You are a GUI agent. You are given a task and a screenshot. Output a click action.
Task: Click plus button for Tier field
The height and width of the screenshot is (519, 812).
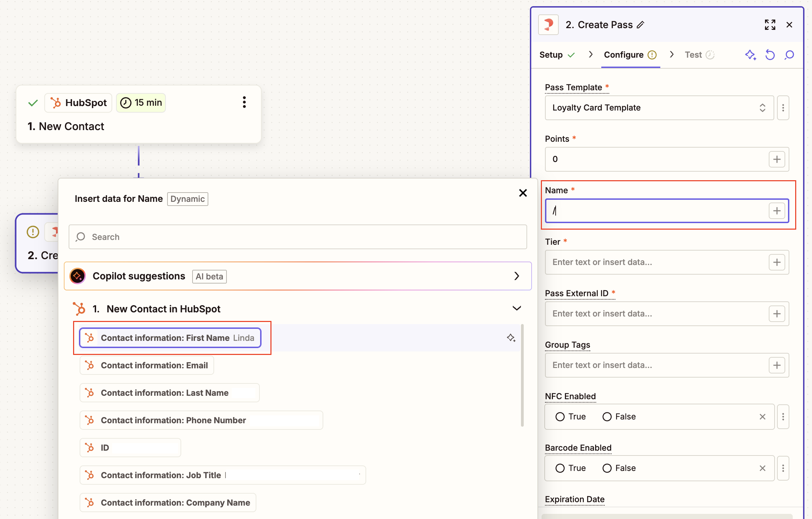point(777,262)
